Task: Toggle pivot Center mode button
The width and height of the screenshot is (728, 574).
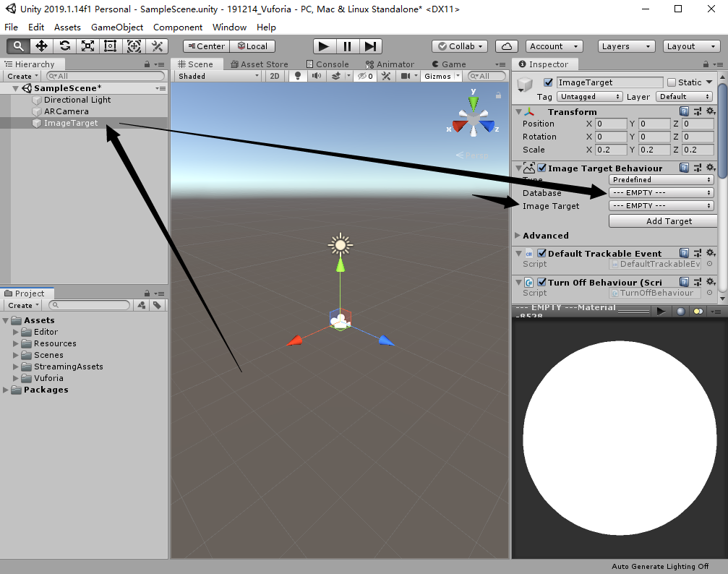Action: pyautogui.click(x=206, y=46)
